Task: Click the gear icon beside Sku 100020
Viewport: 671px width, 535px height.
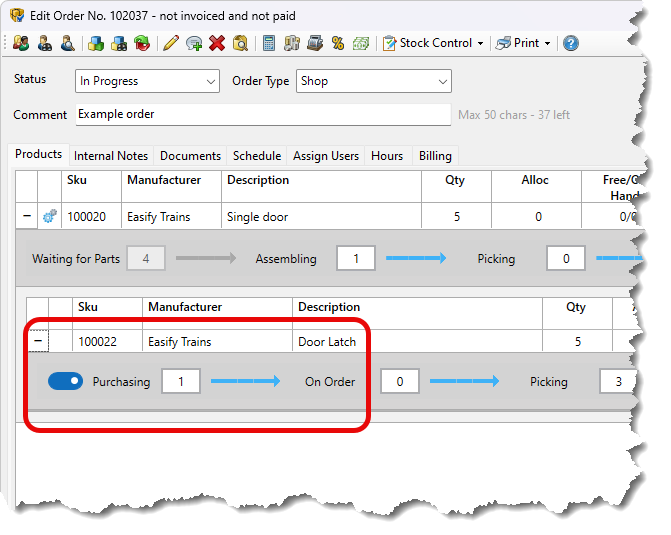Action: tap(49, 216)
